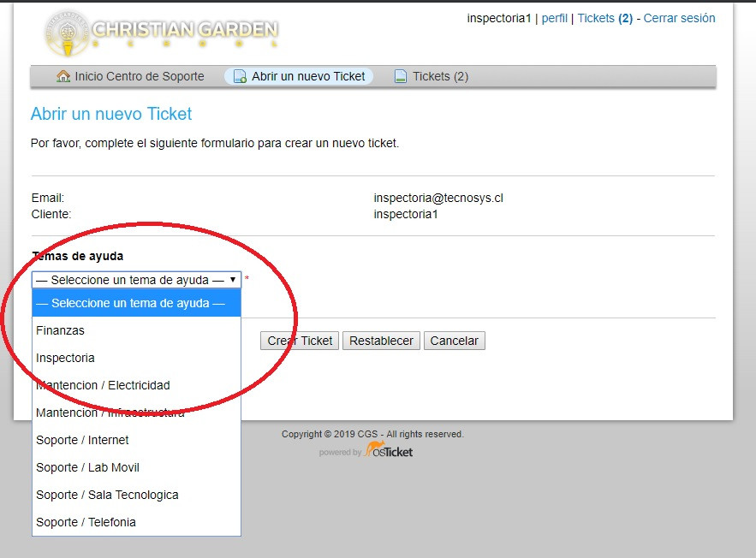Image resolution: width=756 pixels, height=558 pixels.
Task: Choose Soporte / Telefonia topic
Action: tap(86, 522)
